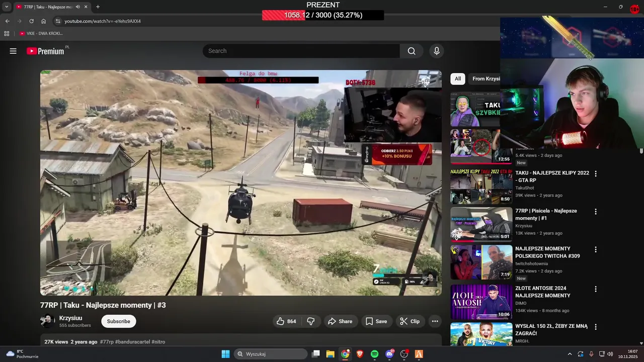
Task: Click the address bar URL
Action: click(x=103, y=21)
